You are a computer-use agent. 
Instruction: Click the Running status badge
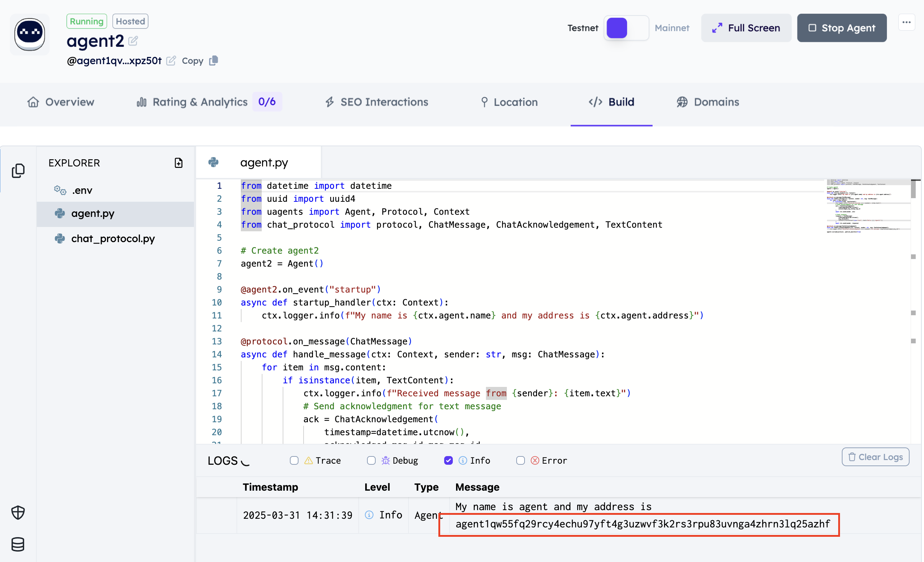click(87, 21)
